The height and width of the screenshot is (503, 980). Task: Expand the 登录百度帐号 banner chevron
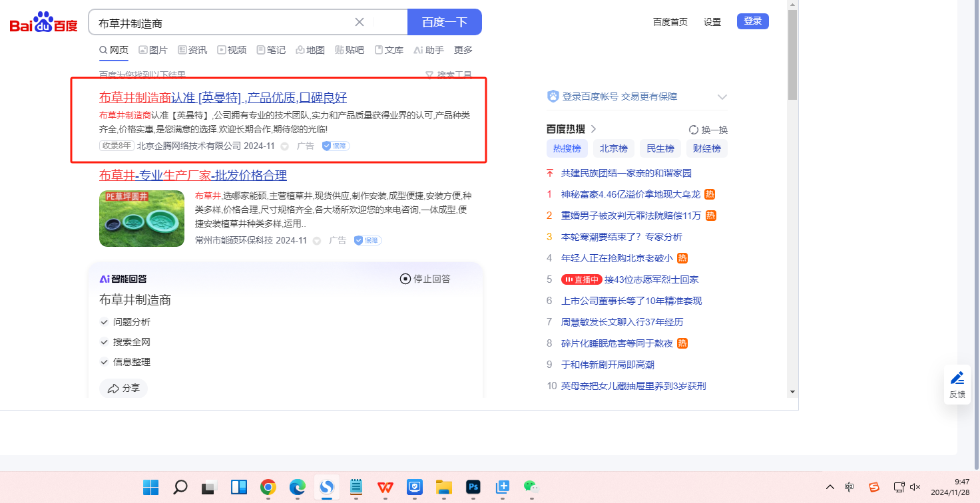[722, 97]
